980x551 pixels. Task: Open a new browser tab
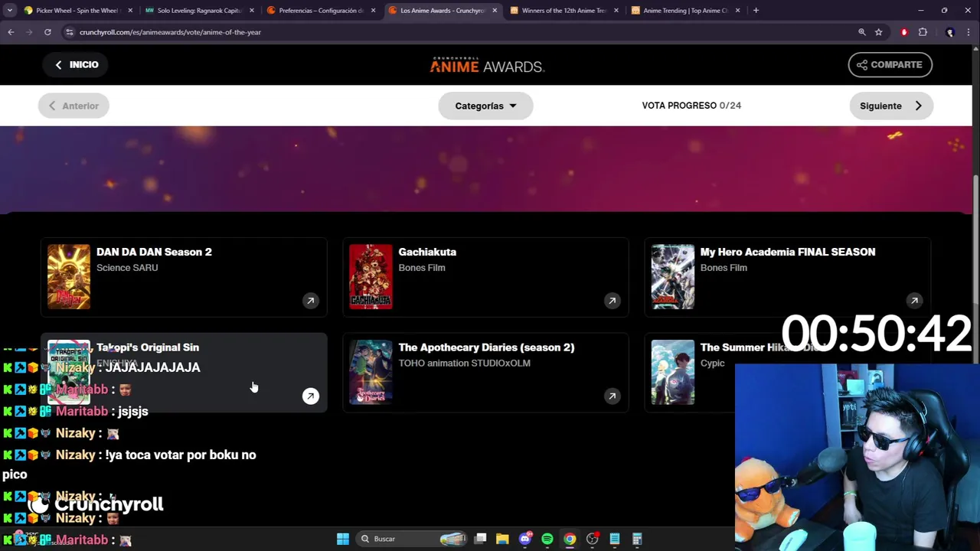pos(756,11)
